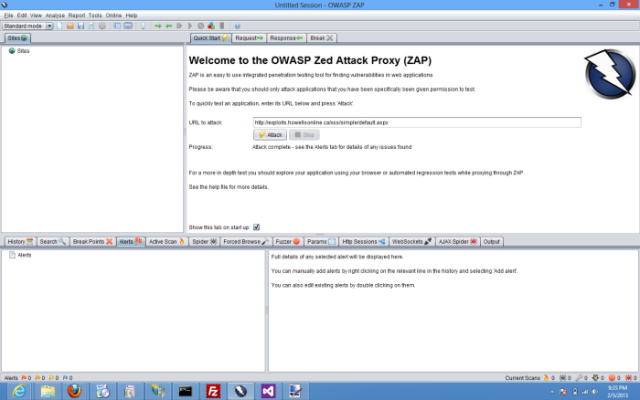Screen dimensions: 640x400
Task: Click the green right arrow break-on-requests icon
Action: coord(158,26)
